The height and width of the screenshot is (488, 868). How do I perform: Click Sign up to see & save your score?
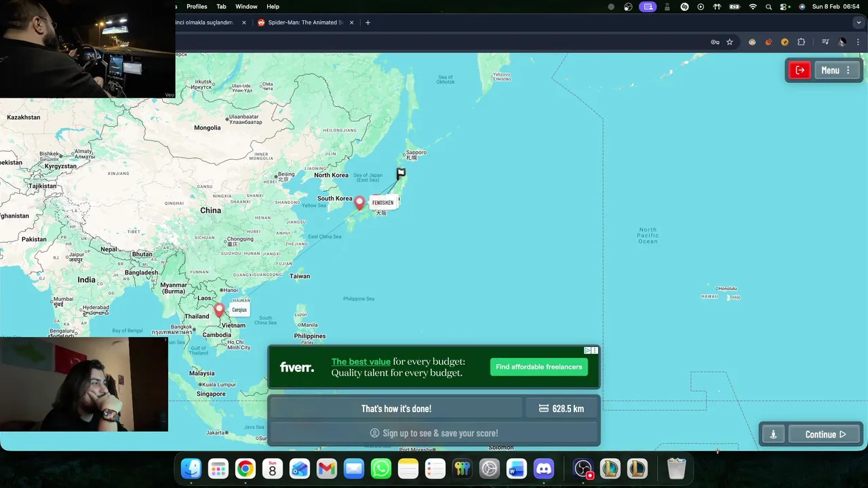coord(434,433)
